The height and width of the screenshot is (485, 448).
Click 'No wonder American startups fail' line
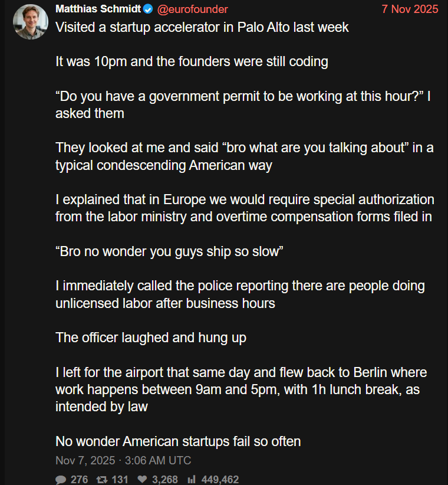coord(178,441)
